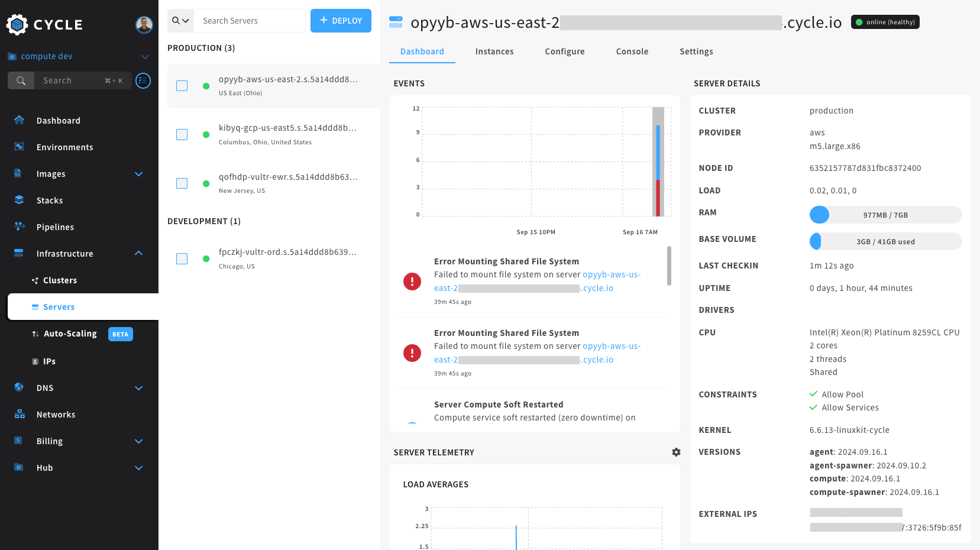Open Auto-Scaling in the sidebar
Screen dimensions: 980x550
point(70,334)
